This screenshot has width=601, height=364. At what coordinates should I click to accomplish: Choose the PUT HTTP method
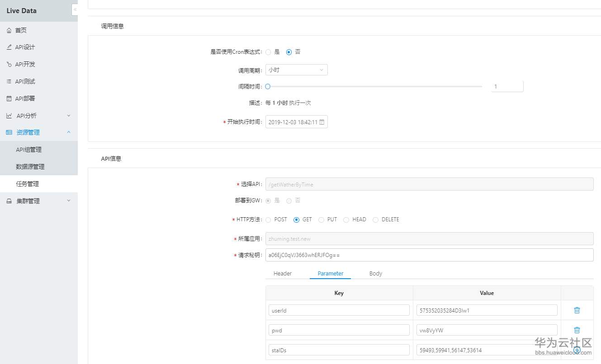tap(321, 220)
